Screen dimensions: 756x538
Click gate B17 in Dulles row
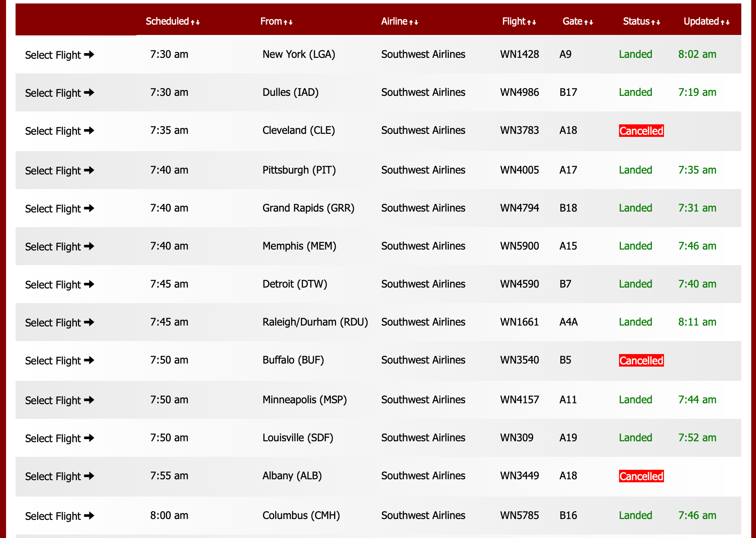point(568,92)
